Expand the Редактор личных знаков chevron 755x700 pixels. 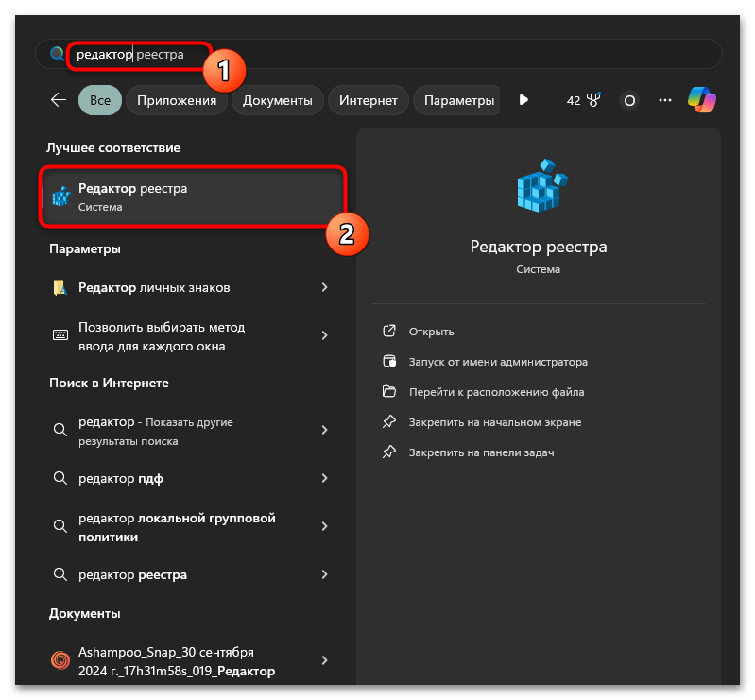point(324,287)
